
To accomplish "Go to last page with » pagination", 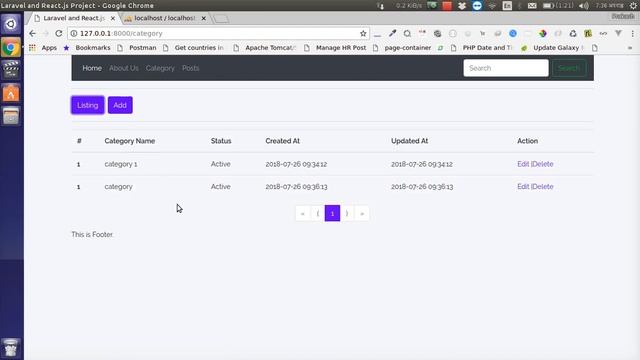I will 362,213.
